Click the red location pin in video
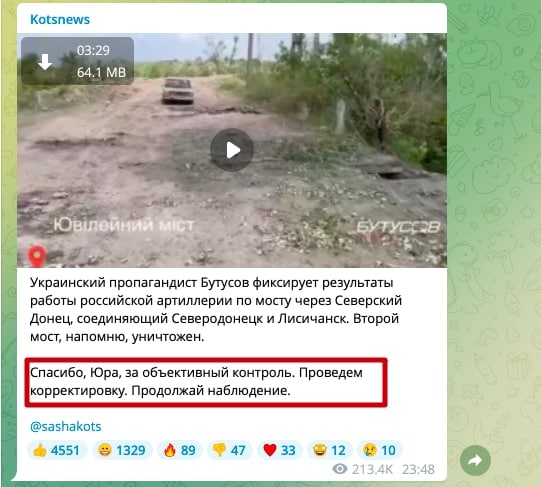Viewport: 541px width, 487px height. (37, 256)
